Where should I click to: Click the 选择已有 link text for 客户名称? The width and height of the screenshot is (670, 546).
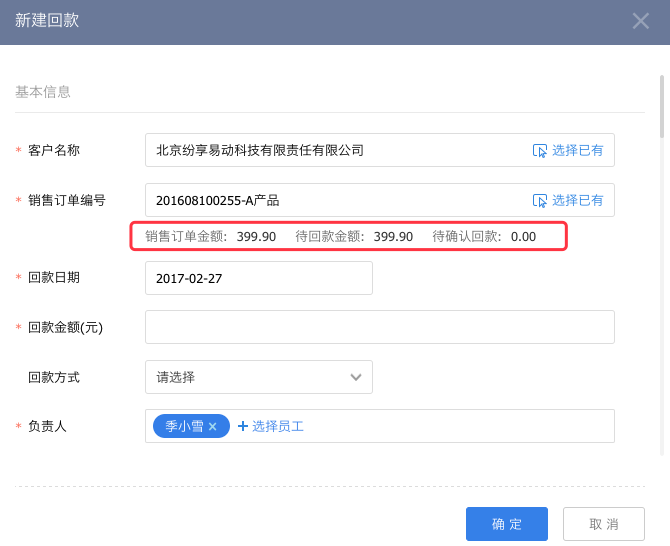[578, 150]
